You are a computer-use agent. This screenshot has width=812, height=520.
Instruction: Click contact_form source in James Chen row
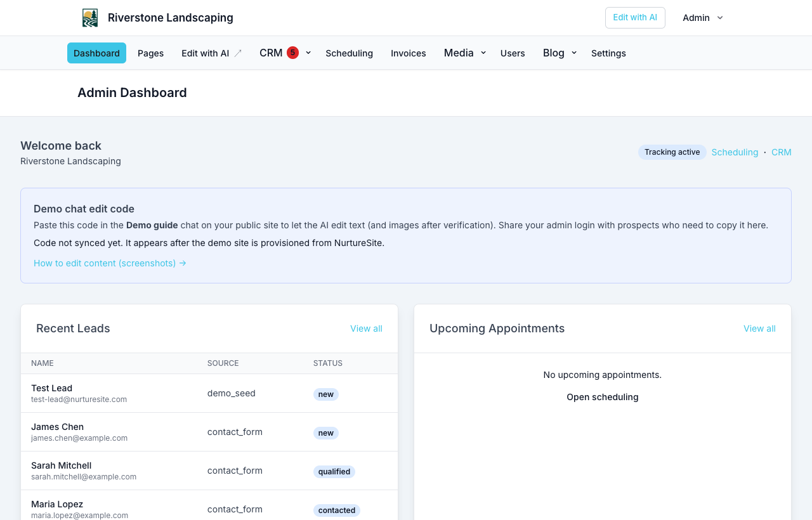point(235,432)
